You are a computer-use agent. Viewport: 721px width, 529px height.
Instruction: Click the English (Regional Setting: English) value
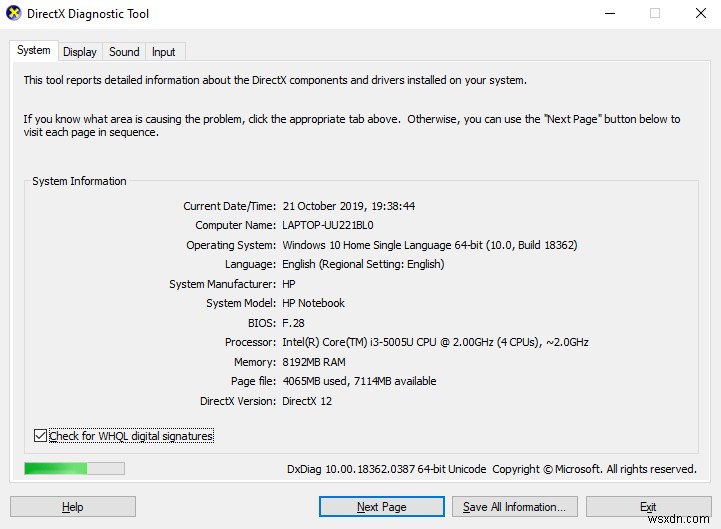[363, 264]
